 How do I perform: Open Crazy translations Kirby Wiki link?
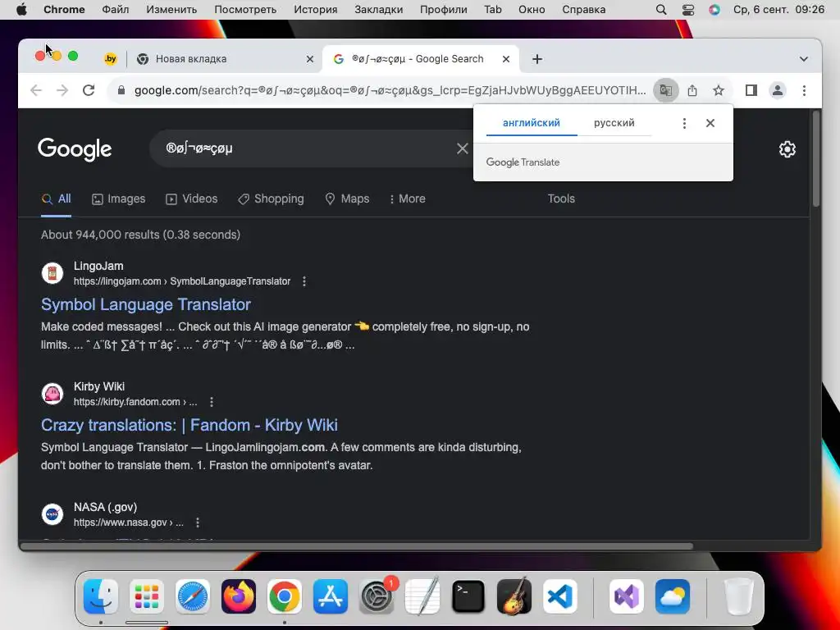[189, 425]
